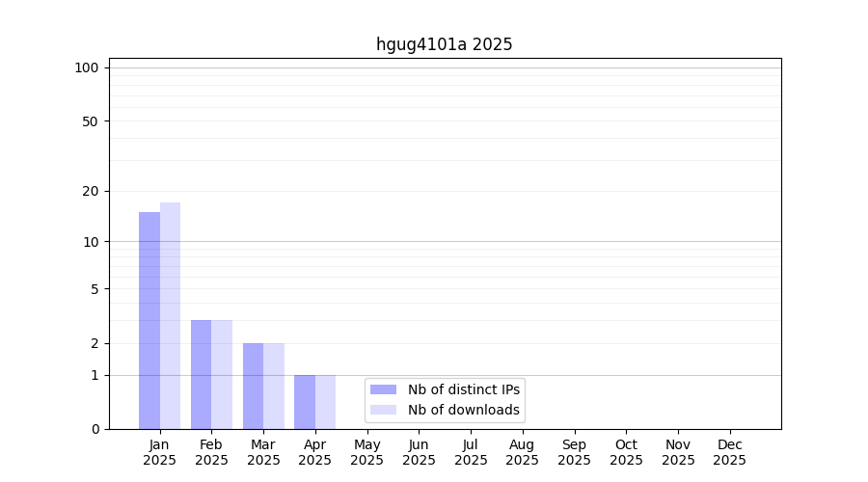Click the January distinct IPs bar
This screenshot has height=482, width=868.
pyautogui.click(x=149, y=320)
